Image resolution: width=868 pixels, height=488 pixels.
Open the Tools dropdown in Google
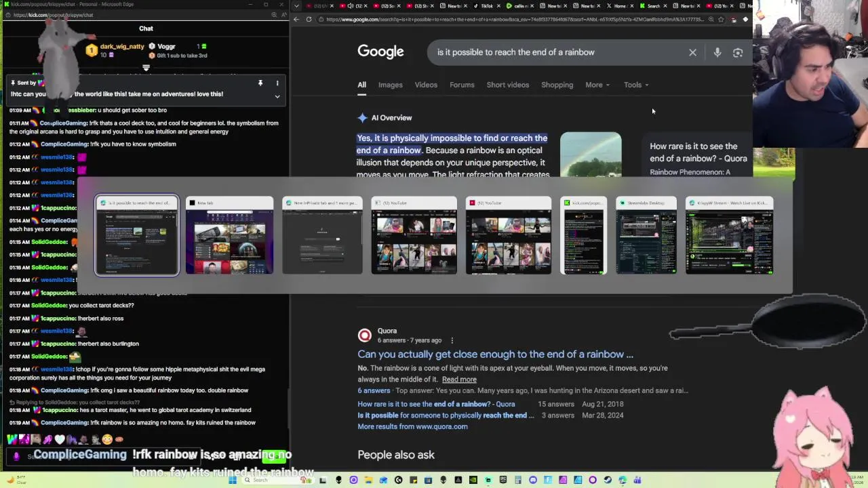click(636, 85)
